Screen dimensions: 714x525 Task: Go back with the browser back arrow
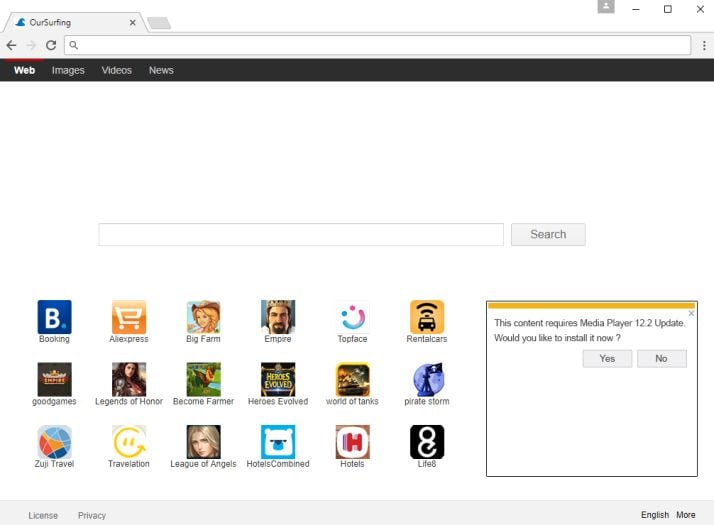click(11, 45)
